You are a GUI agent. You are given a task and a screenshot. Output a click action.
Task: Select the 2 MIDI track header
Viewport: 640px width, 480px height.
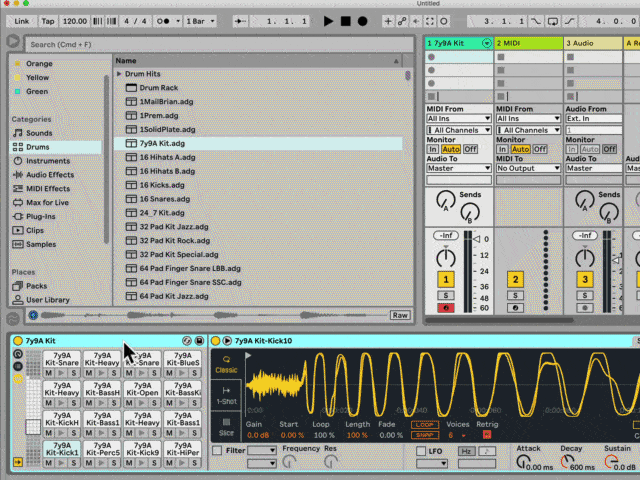coord(529,43)
